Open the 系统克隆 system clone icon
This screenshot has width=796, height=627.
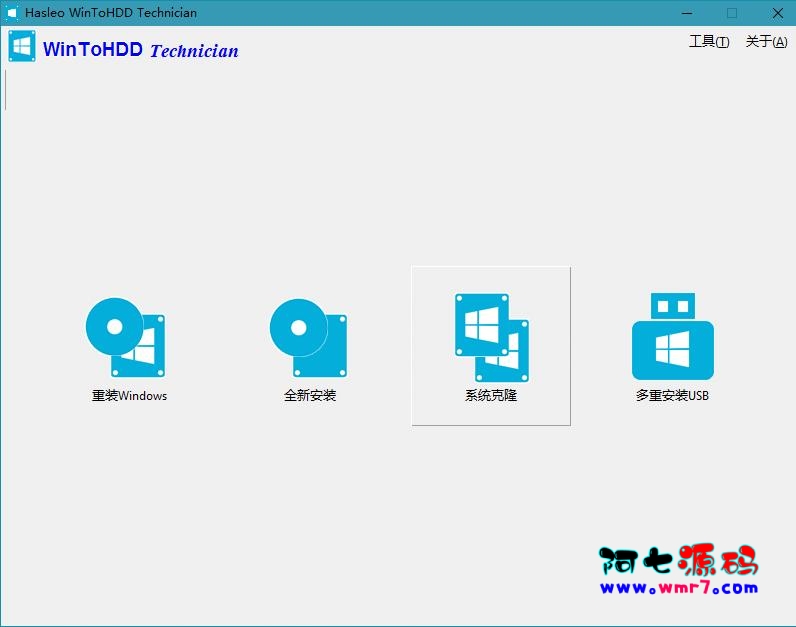[x=492, y=338]
